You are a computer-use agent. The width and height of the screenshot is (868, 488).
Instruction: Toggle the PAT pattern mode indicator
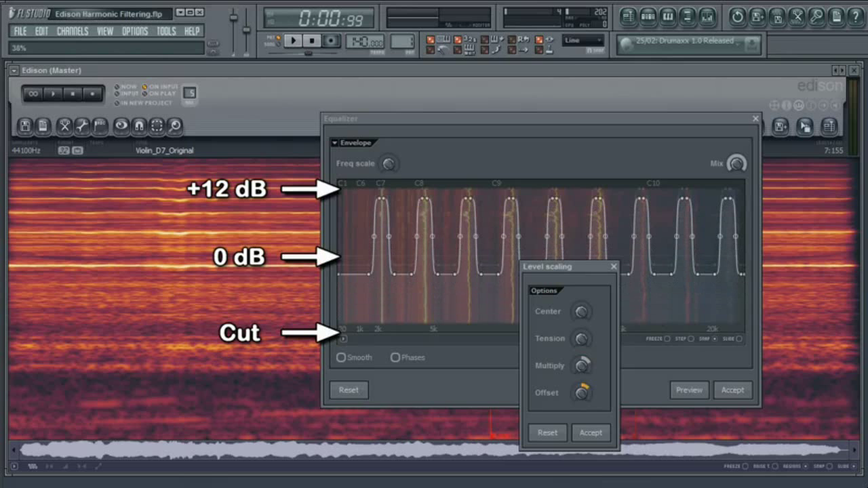click(x=278, y=38)
